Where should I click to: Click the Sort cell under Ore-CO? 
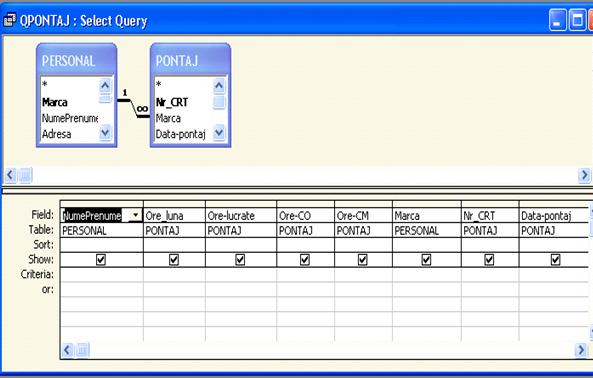click(x=306, y=245)
